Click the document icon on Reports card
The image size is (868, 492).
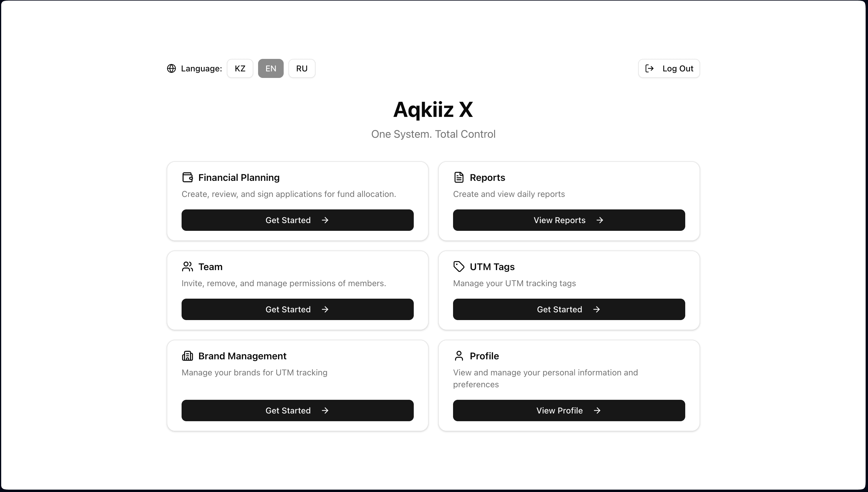click(x=459, y=177)
